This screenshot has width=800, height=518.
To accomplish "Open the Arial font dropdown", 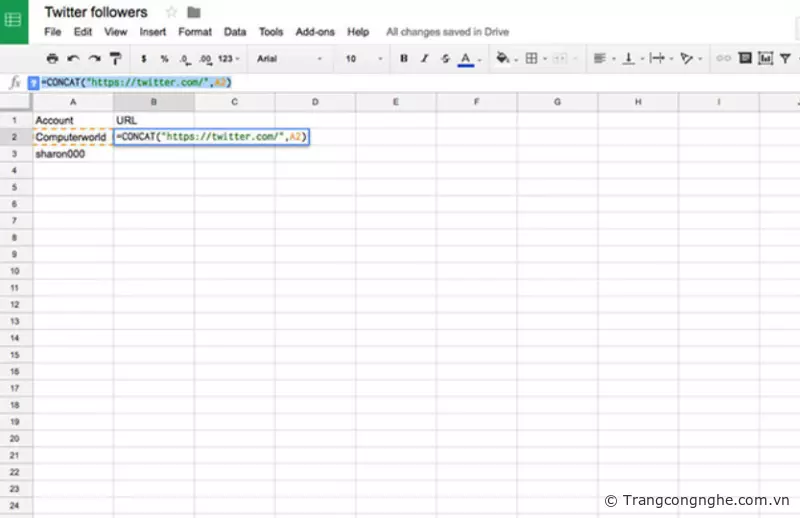I will [x=292, y=59].
